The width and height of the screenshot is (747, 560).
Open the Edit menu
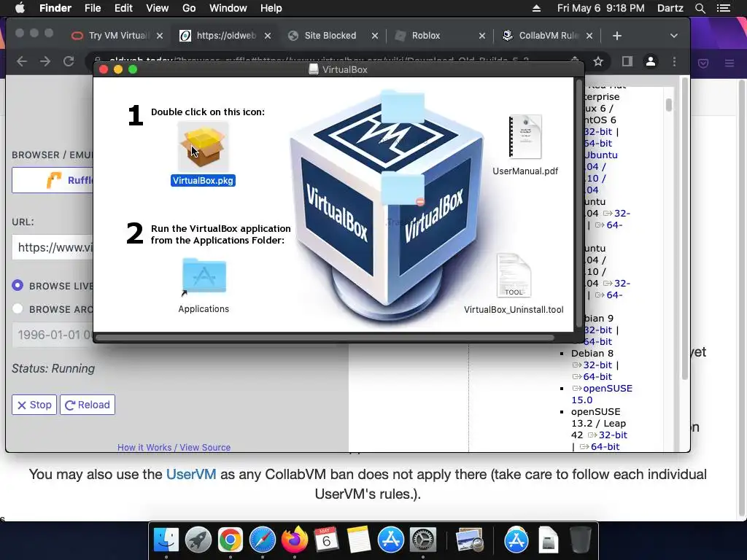pos(123,8)
